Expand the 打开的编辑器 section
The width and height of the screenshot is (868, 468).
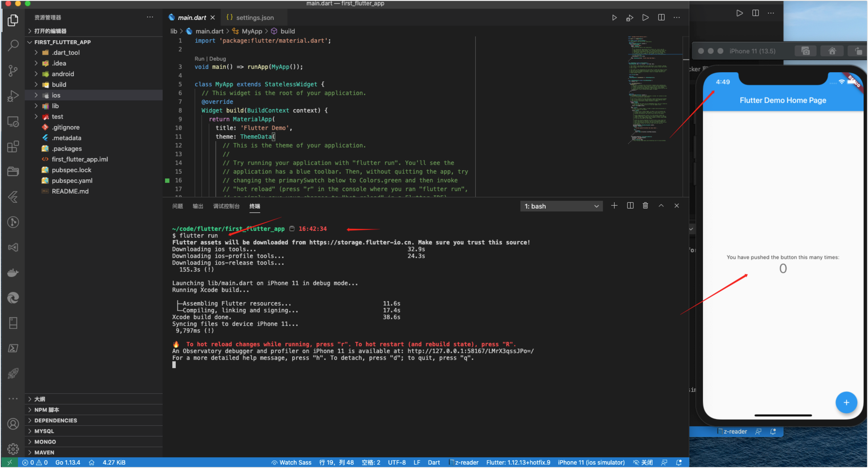point(94,31)
